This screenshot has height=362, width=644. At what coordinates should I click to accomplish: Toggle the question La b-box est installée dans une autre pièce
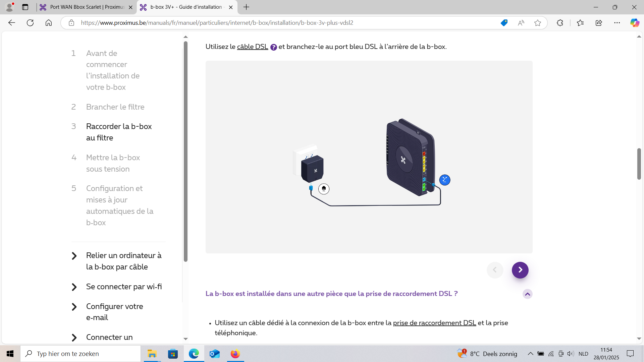(331, 294)
